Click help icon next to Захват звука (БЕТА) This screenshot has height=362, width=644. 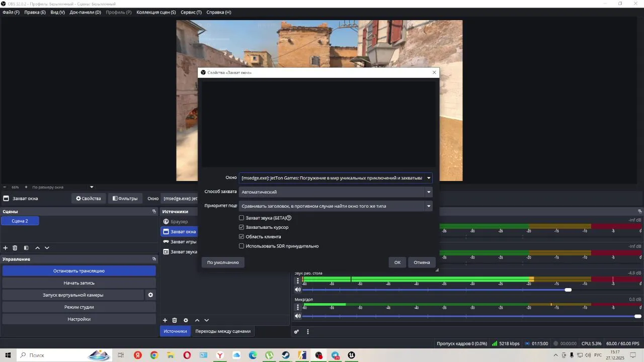[x=289, y=218]
